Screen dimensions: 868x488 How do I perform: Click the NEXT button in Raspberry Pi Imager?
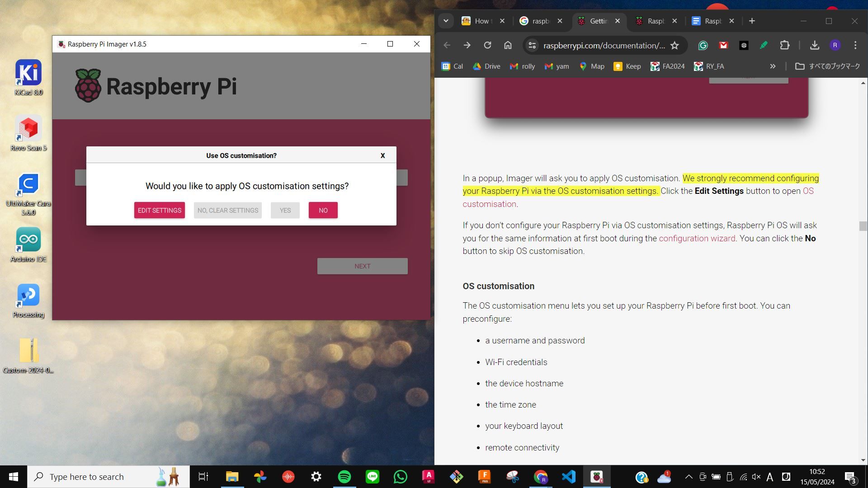362,266
